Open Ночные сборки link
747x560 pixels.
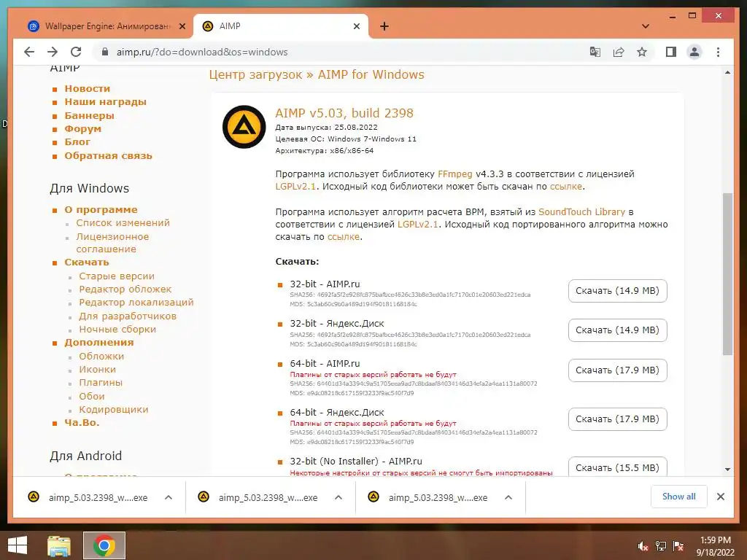(117, 330)
